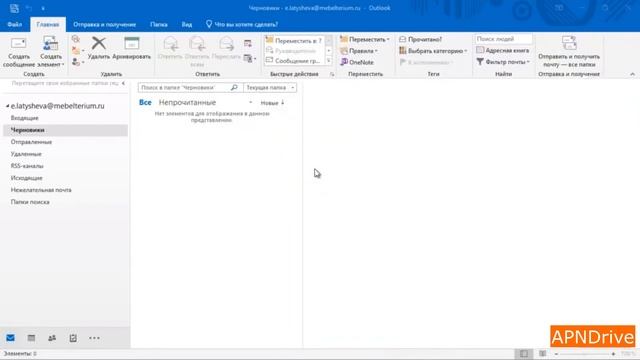
Task: Click the OneNote button
Action: point(357,62)
